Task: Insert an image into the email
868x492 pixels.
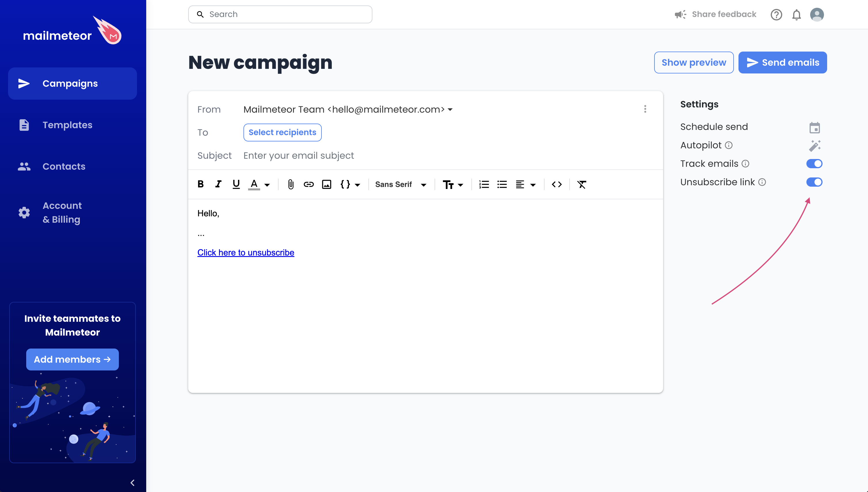Action: (x=326, y=184)
